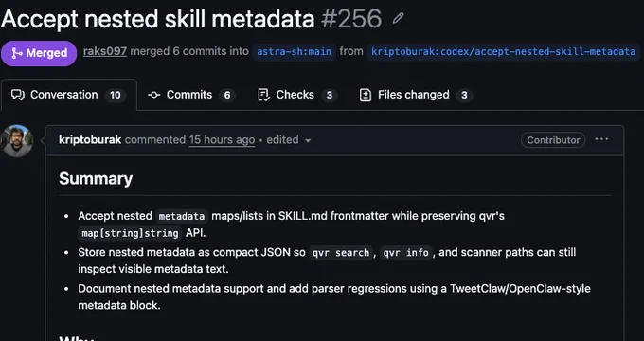The image size is (644, 341).
Task: Open the comment options three-dot menu
Action: pyautogui.click(x=601, y=139)
